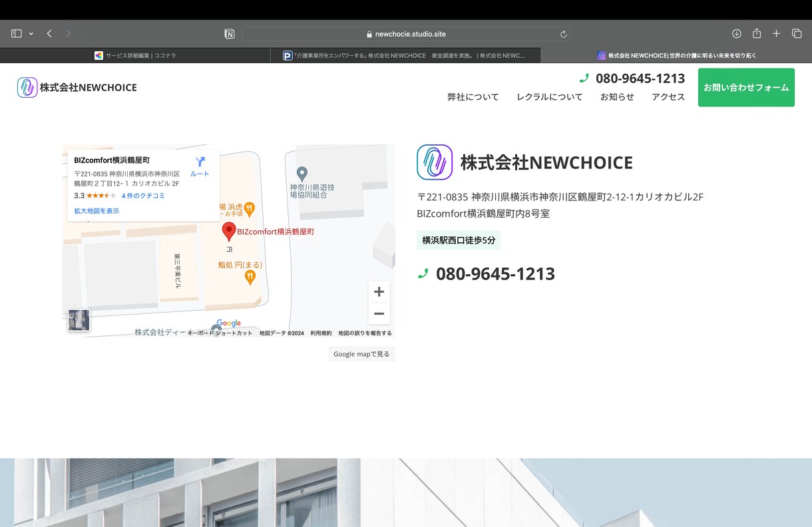Click the header phone number 080-9645-1213

tap(640, 79)
